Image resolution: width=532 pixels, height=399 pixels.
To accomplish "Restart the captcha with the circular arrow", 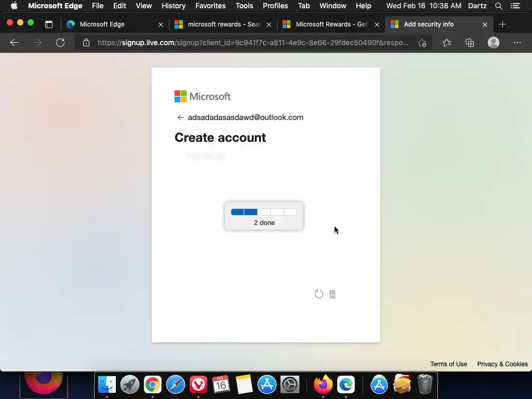I will tap(319, 294).
